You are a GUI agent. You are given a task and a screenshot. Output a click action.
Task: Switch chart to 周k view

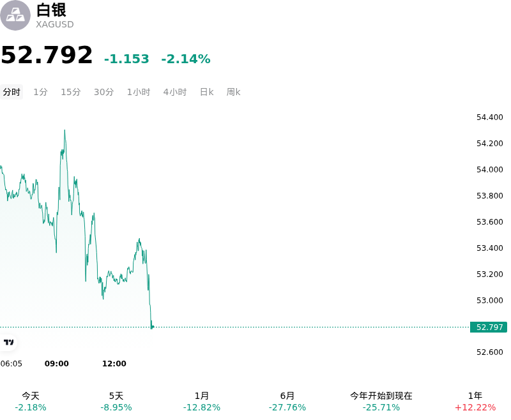[233, 92]
